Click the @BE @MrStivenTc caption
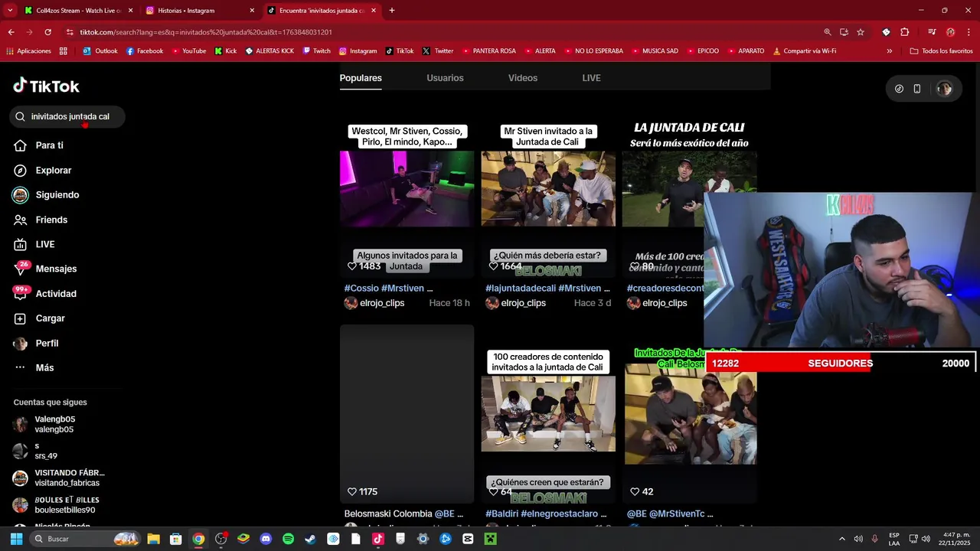The image size is (980, 551). point(669,514)
